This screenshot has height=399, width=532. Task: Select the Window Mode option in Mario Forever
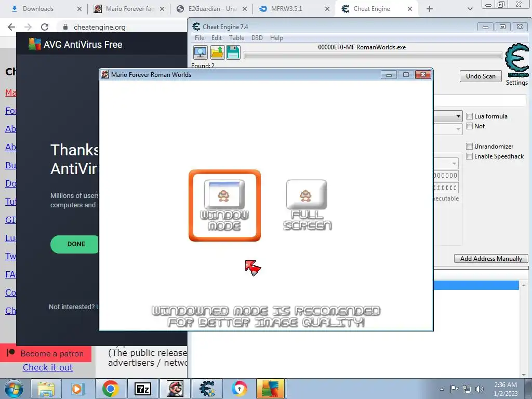[224, 205]
